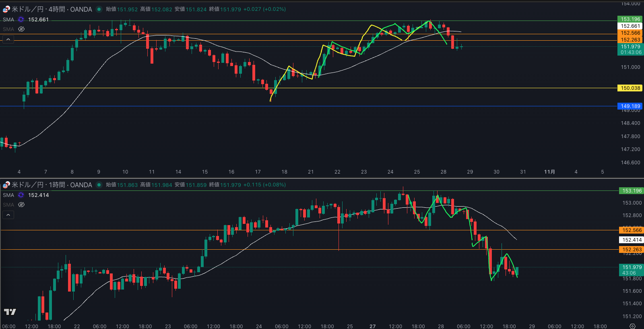The image size is (644, 329).
Task: Collapse the indicator legend on the 4-hour chart
Action: pos(8,39)
